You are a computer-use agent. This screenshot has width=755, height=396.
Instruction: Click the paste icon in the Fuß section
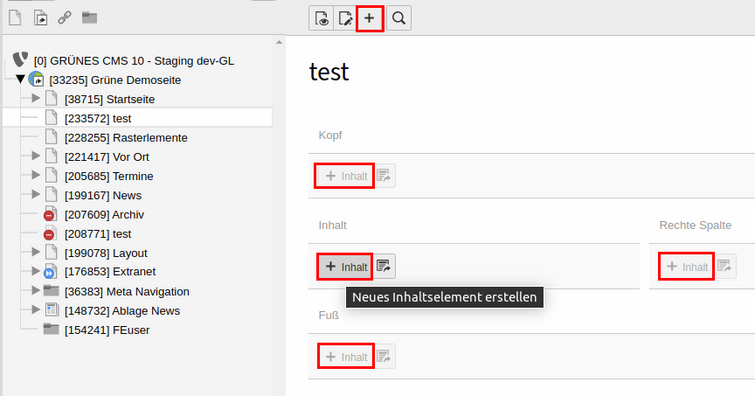point(384,356)
